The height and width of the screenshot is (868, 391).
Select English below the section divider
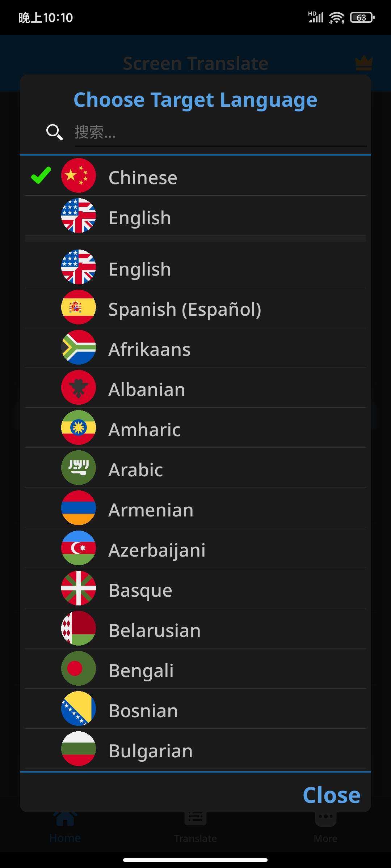[195, 268]
